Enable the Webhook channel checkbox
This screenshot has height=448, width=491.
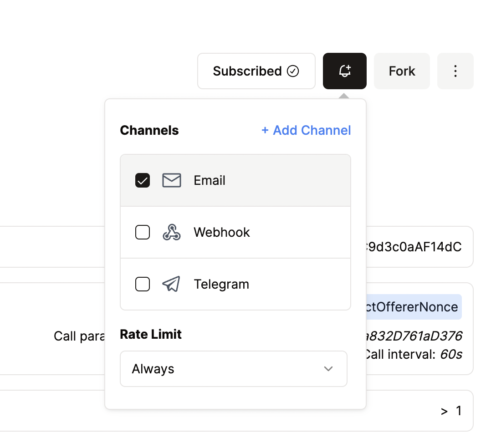click(x=143, y=233)
